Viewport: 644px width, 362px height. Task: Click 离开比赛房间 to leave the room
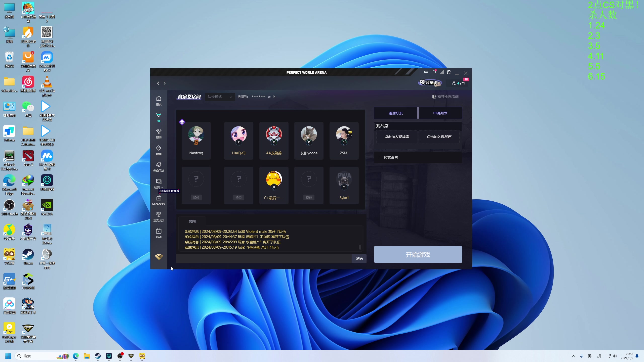click(x=445, y=97)
